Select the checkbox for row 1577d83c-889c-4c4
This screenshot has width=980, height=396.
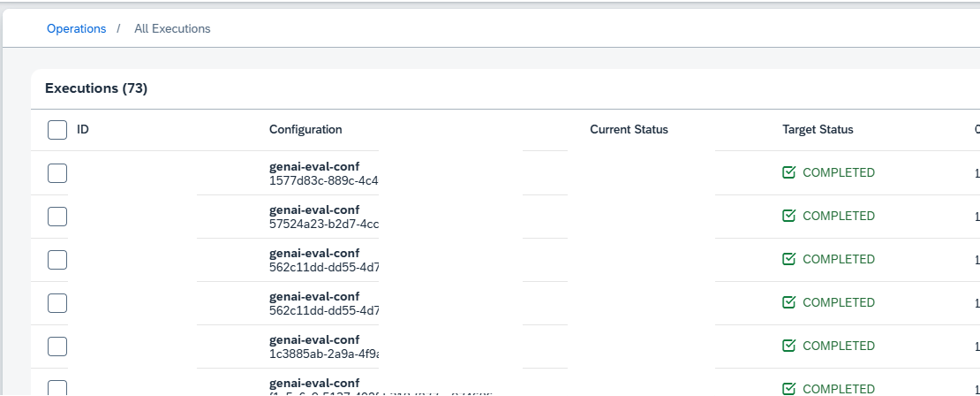(57, 173)
